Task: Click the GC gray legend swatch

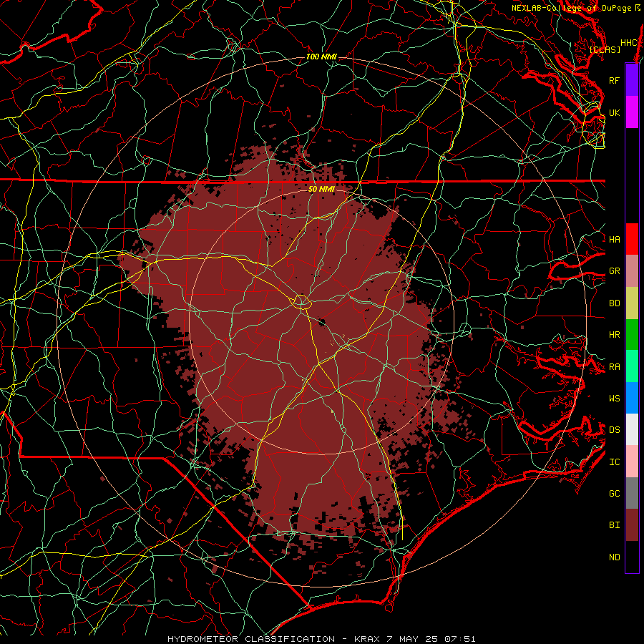Action: [x=632, y=493]
